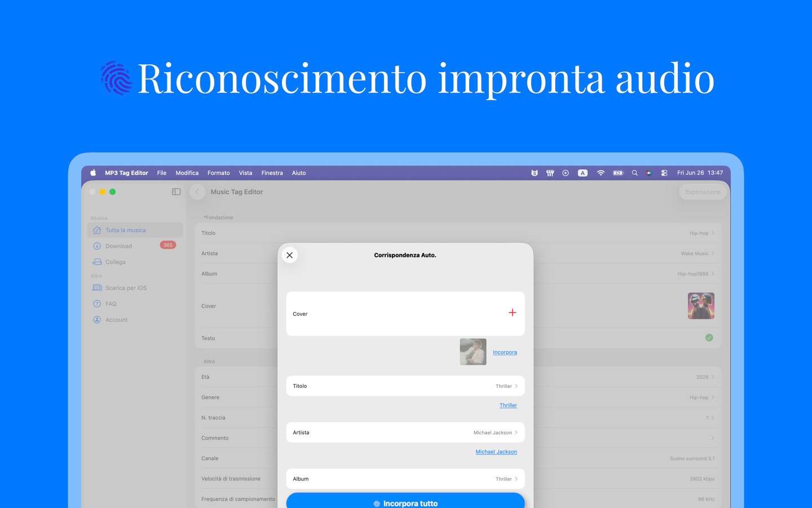Open the Apple menu
This screenshot has height=508, width=812.
tap(93, 173)
